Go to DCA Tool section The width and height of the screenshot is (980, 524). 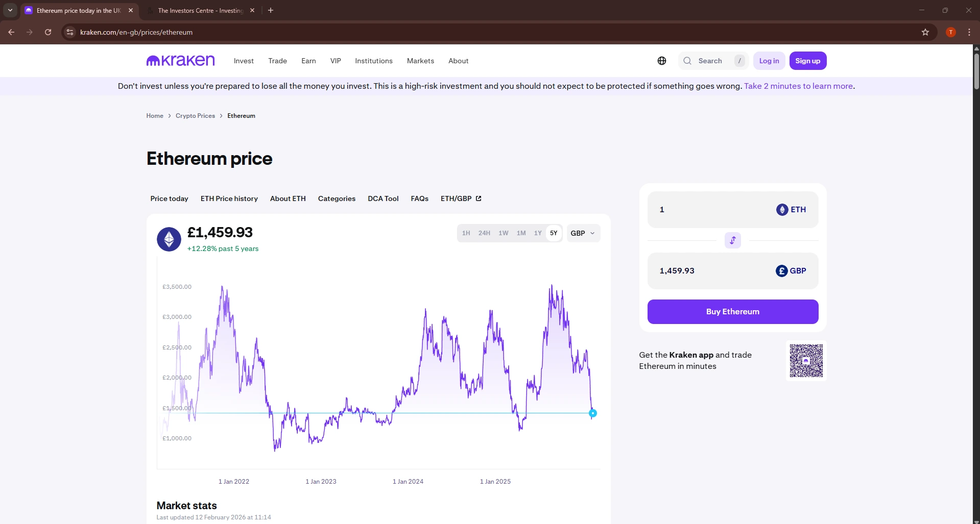383,198
